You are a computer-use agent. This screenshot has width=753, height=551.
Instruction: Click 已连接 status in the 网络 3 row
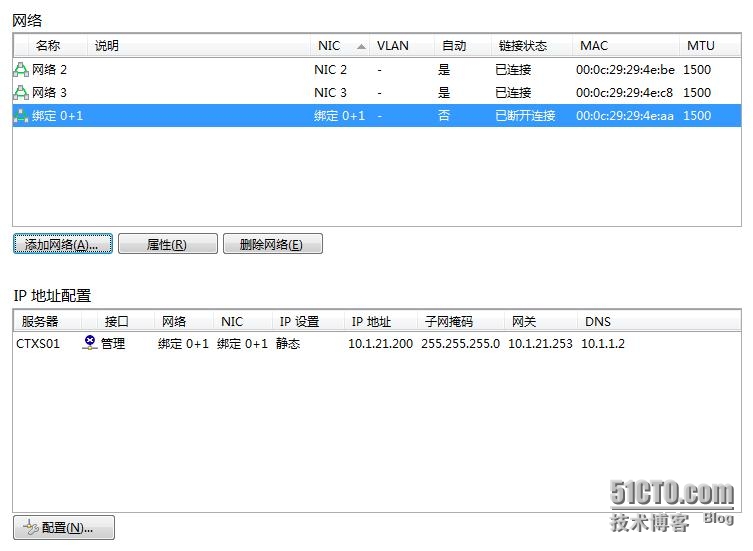513,92
